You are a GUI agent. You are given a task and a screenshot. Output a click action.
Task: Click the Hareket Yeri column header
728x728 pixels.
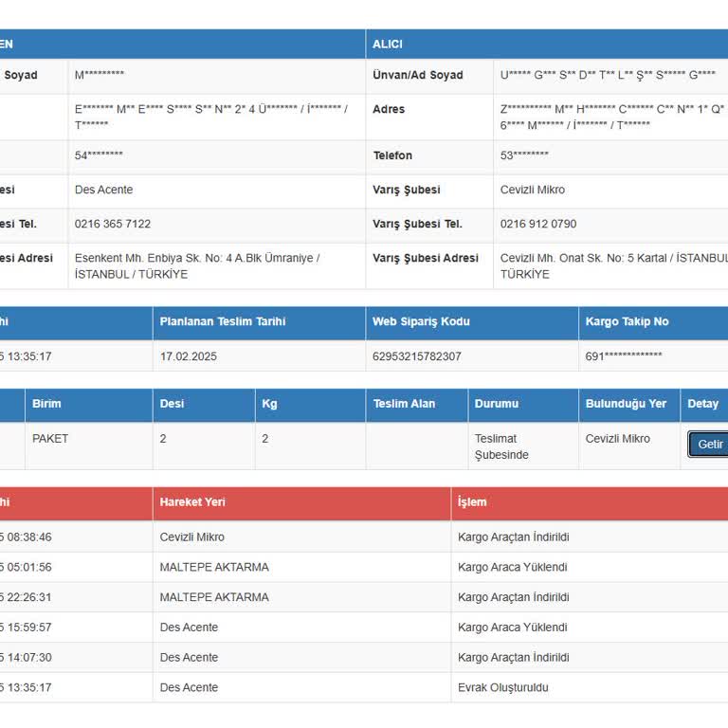[x=192, y=502]
